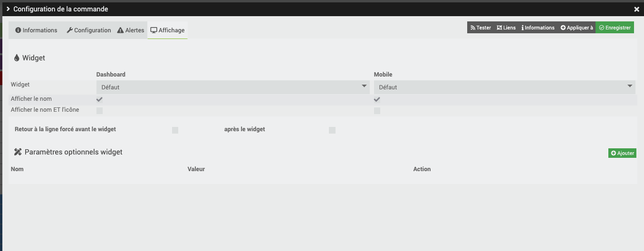Click the wrench icon for Configuration
The width and height of the screenshot is (644, 251).
tap(69, 30)
